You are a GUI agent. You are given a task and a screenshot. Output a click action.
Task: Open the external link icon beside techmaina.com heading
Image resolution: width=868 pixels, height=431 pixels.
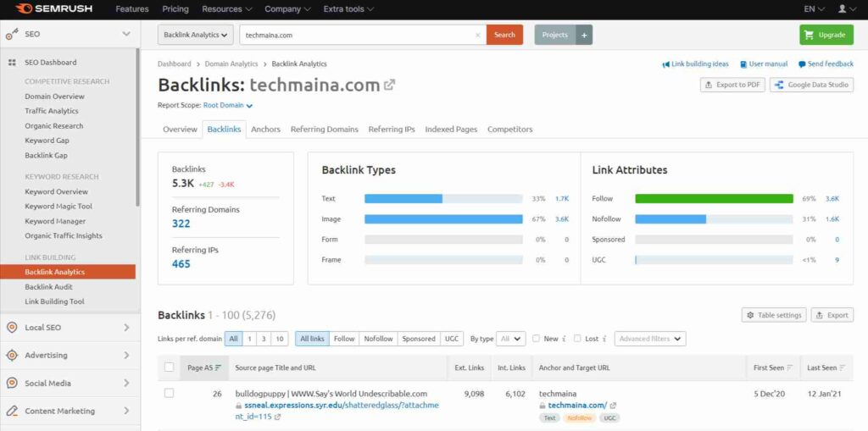pos(390,85)
